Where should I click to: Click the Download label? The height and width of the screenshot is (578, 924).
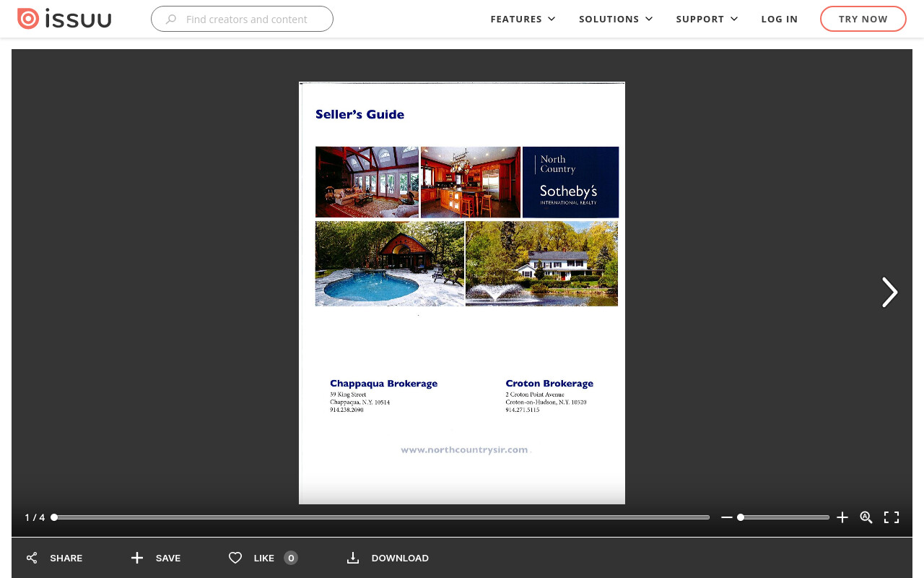point(400,558)
